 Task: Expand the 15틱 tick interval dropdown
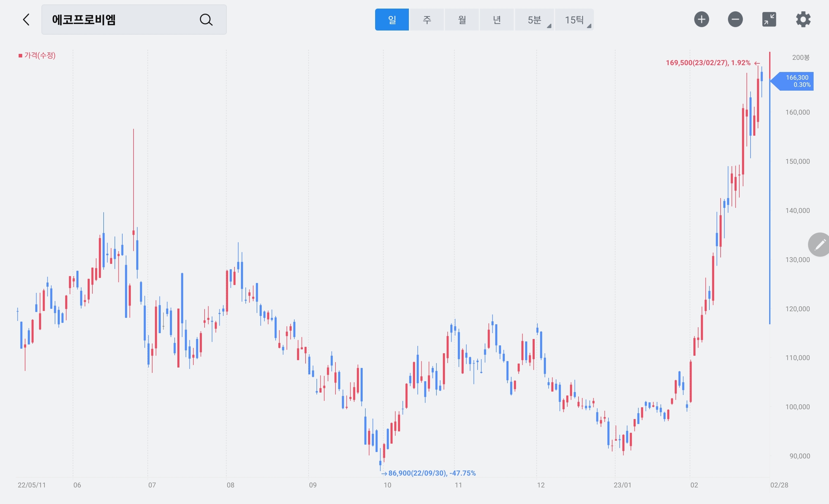pyautogui.click(x=574, y=20)
